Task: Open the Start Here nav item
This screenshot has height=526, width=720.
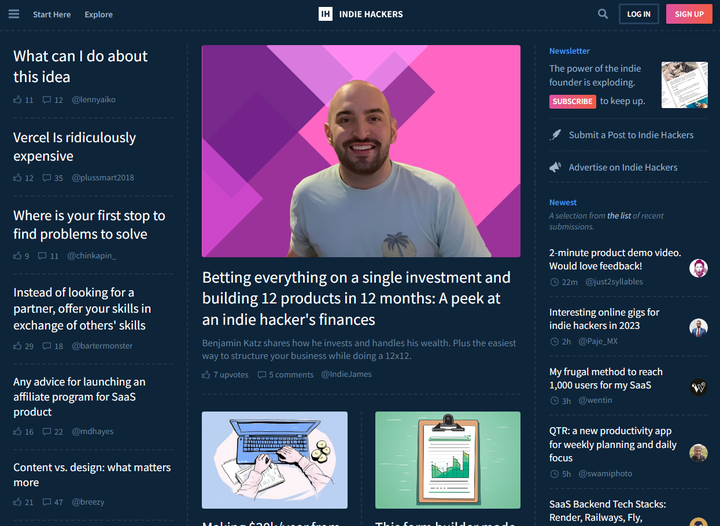Action: (x=52, y=14)
